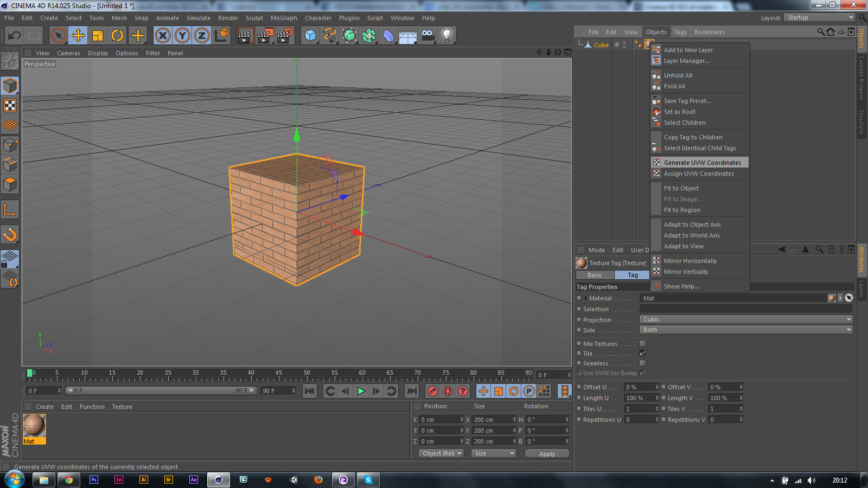
Task: Click the Mat material thumbnail
Action: (x=34, y=426)
